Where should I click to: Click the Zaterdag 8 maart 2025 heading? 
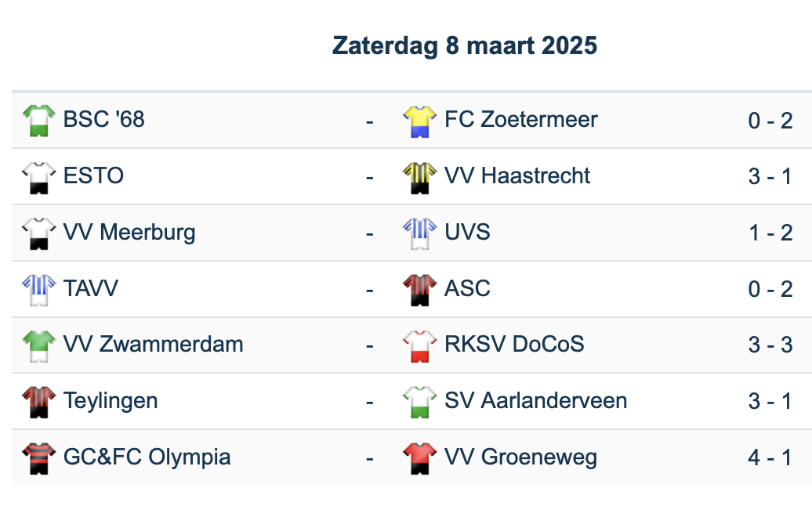[x=465, y=45]
